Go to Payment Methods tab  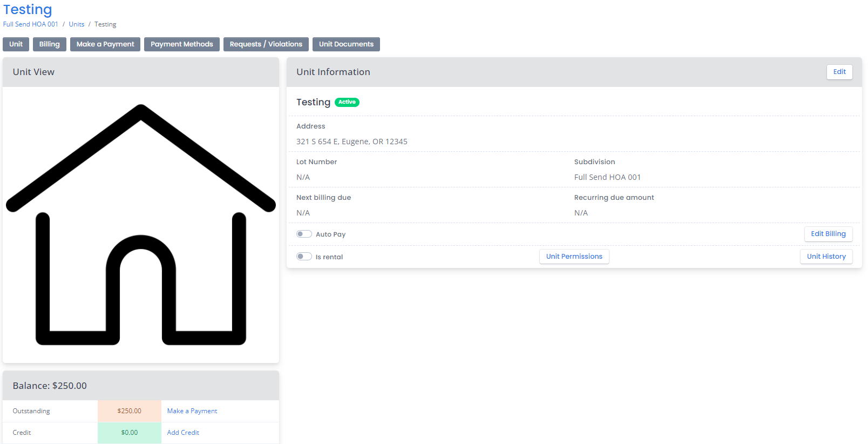point(182,44)
